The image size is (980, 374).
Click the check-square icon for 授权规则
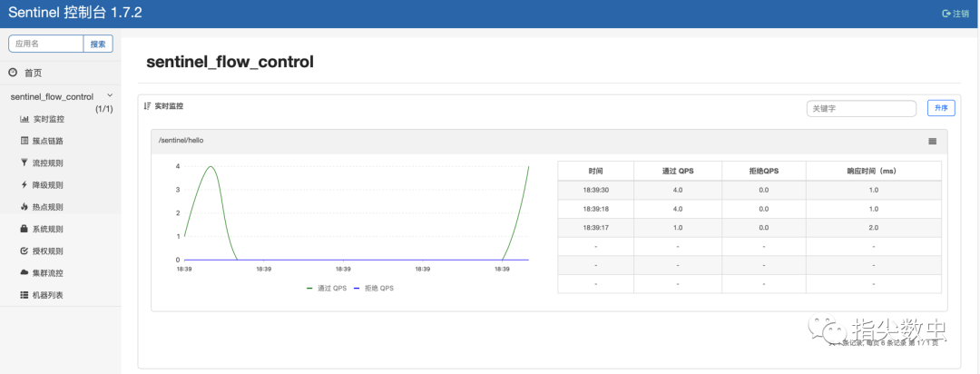tap(24, 251)
